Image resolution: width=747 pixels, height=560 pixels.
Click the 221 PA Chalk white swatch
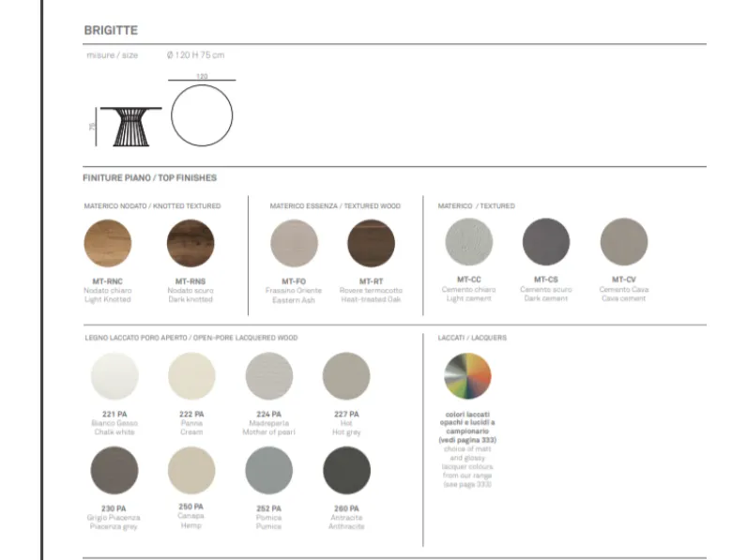(x=114, y=376)
